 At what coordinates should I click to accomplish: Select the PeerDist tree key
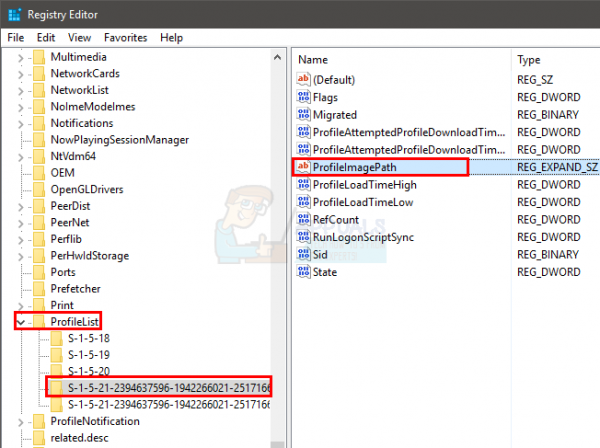[x=70, y=206]
